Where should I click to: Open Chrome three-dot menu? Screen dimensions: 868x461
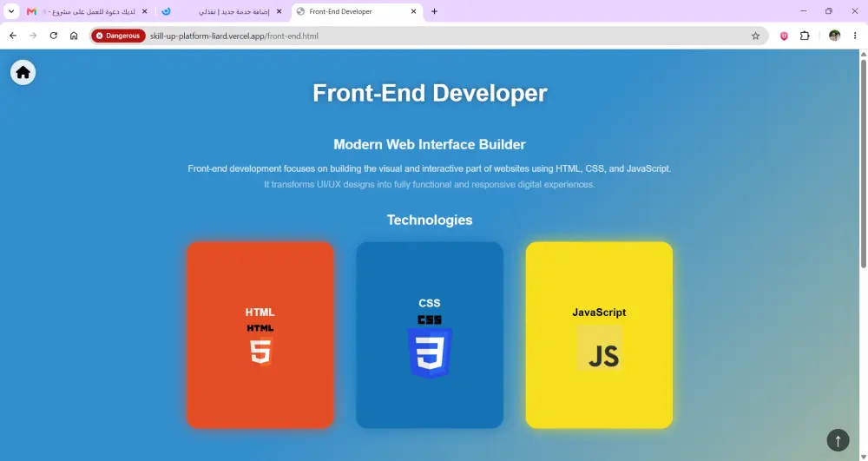(x=855, y=36)
